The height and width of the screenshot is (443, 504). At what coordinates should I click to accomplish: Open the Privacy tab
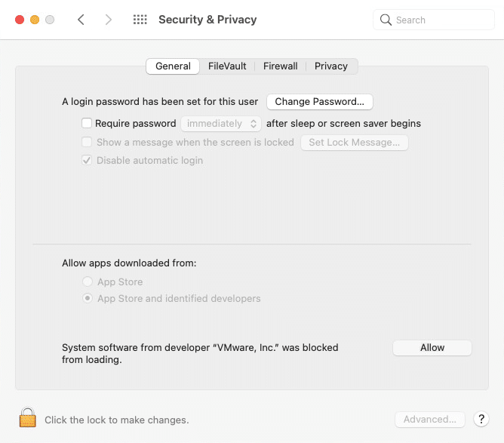331,66
